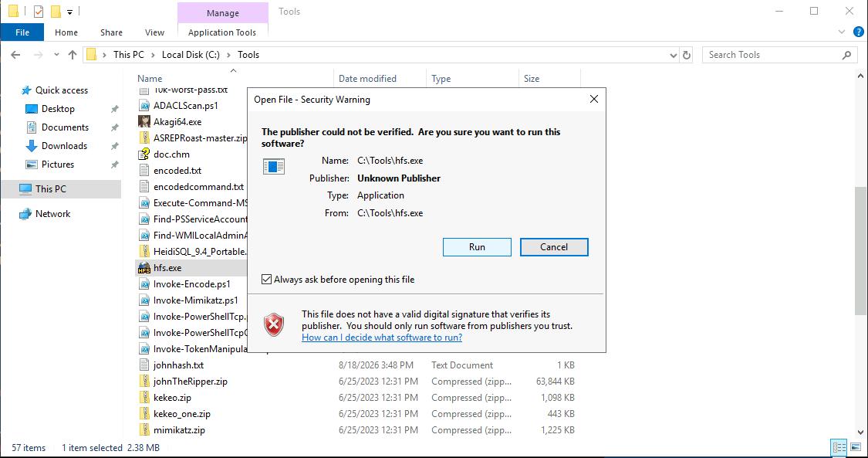868x458 pixels.
Task: Open 'How can I decide what software to run?' link
Action: 382,338
